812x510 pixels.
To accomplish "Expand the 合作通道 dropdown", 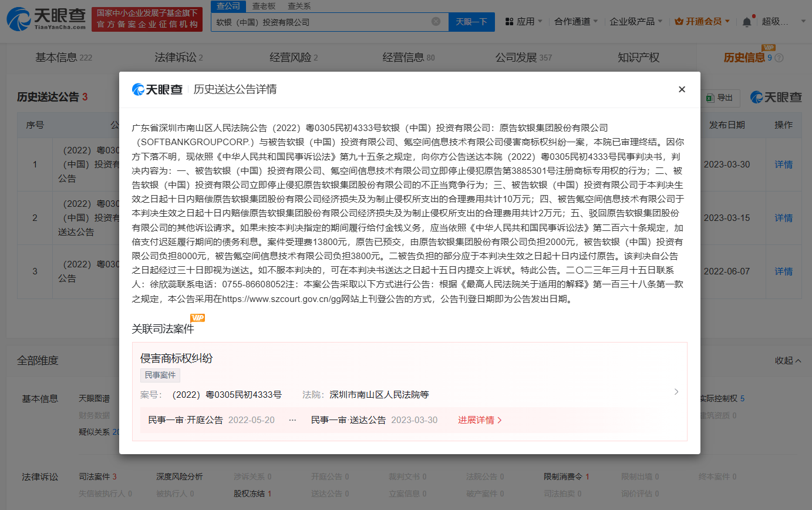I will tap(577, 22).
